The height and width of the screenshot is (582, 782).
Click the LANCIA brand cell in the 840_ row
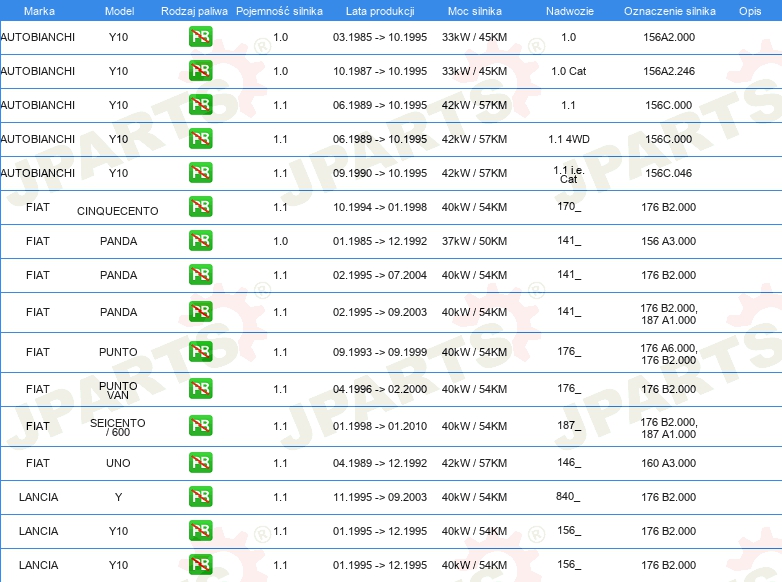[x=38, y=497]
